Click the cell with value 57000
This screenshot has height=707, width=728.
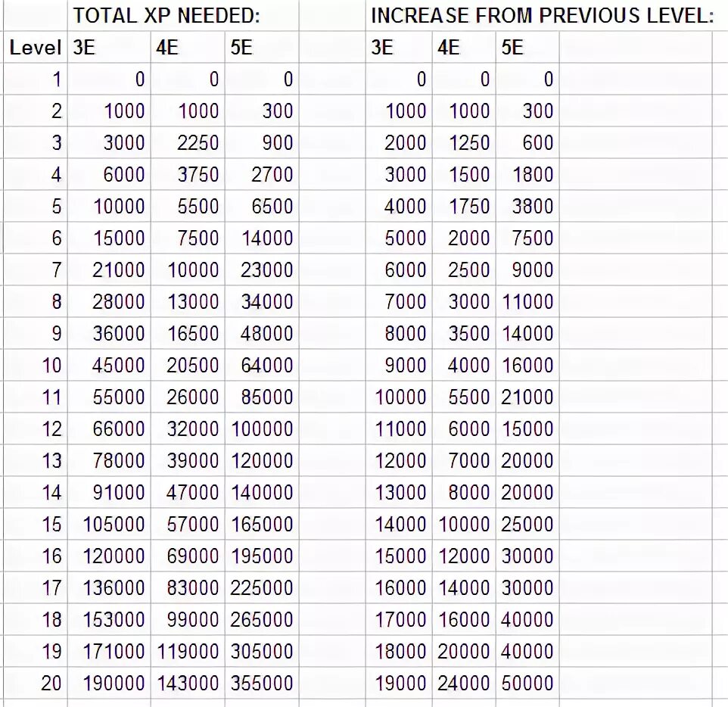pyautogui.click(x=188, y=524)
